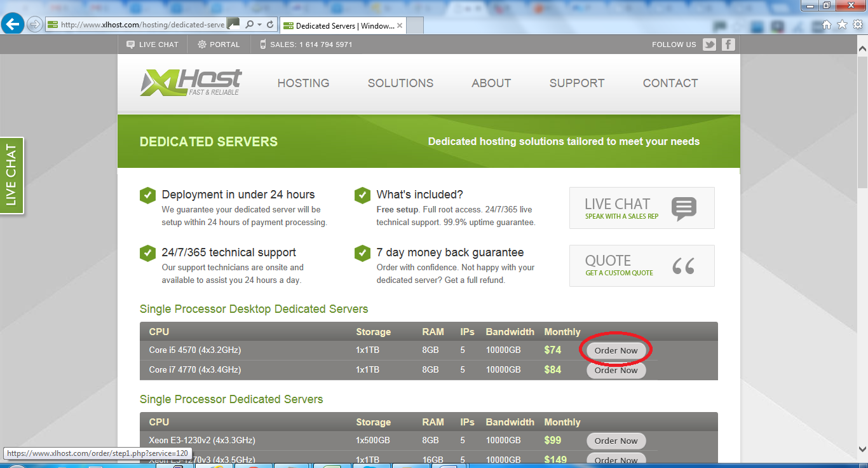
Task: Select the SUPPORT navigation item
Action: 576,83
